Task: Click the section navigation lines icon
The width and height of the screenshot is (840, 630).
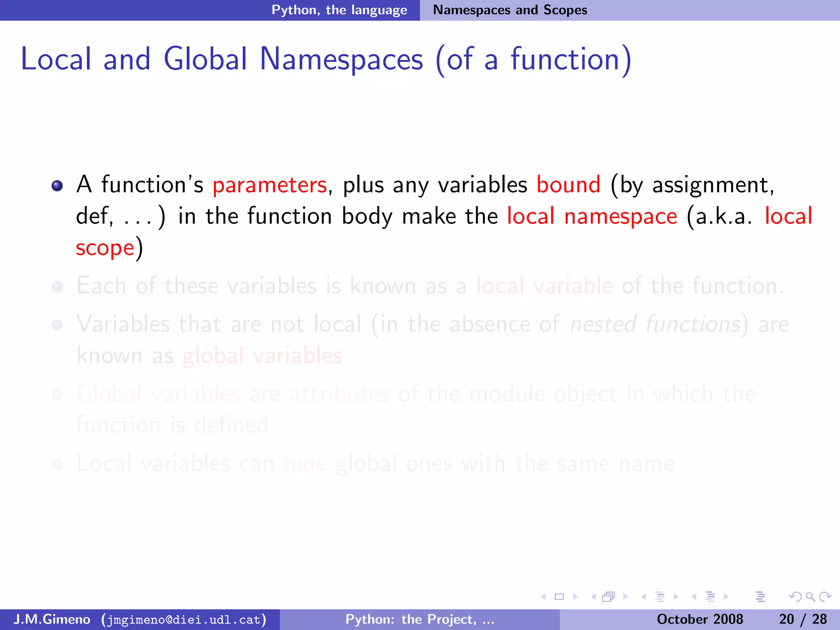Action: pyautogui.click(x=710, y=597)
